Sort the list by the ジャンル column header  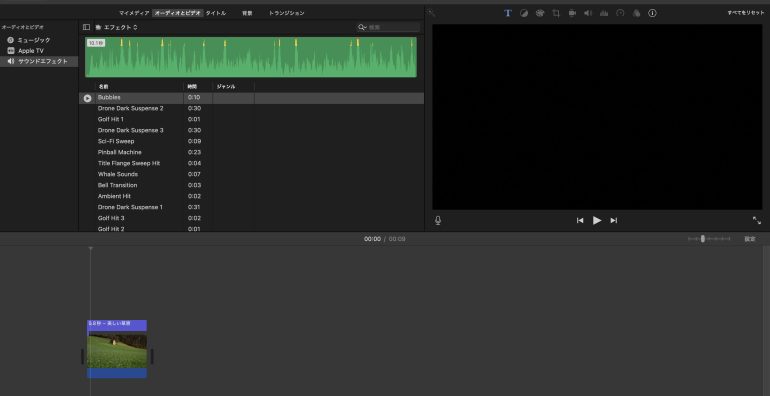point(226,87)
